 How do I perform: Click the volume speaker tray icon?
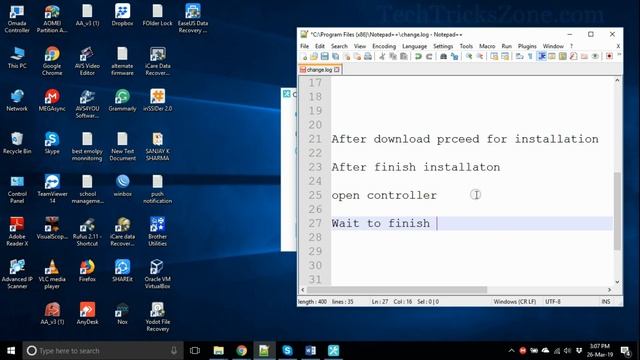568,350
